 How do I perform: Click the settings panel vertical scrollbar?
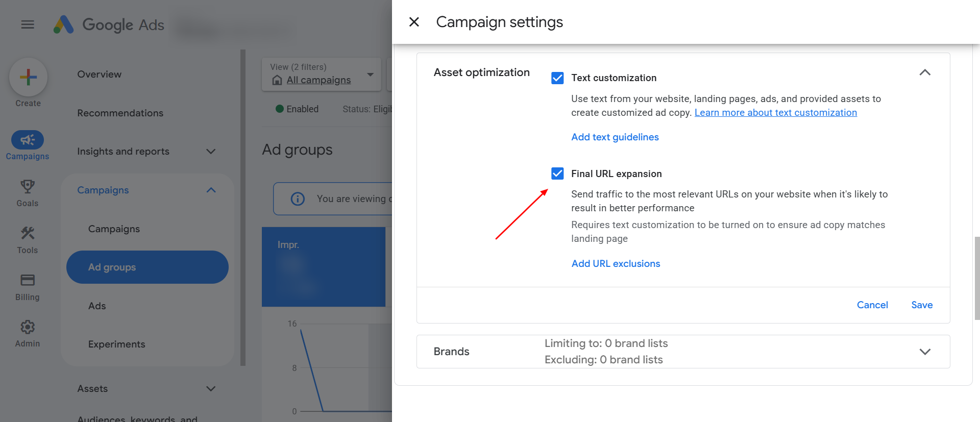click(977, 278)
